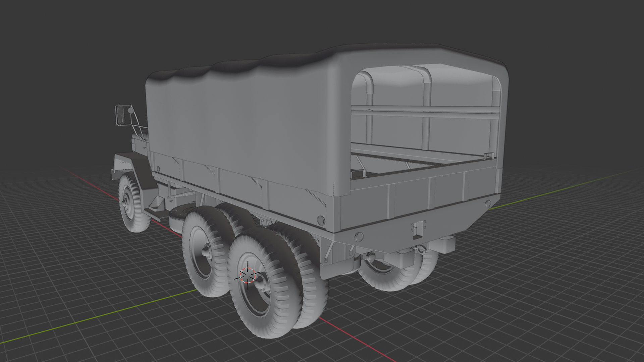Screen dimensions: 644x362
Task: Click the 3D cursor on the rear wheel hub
Action: [x=248, y=276]
